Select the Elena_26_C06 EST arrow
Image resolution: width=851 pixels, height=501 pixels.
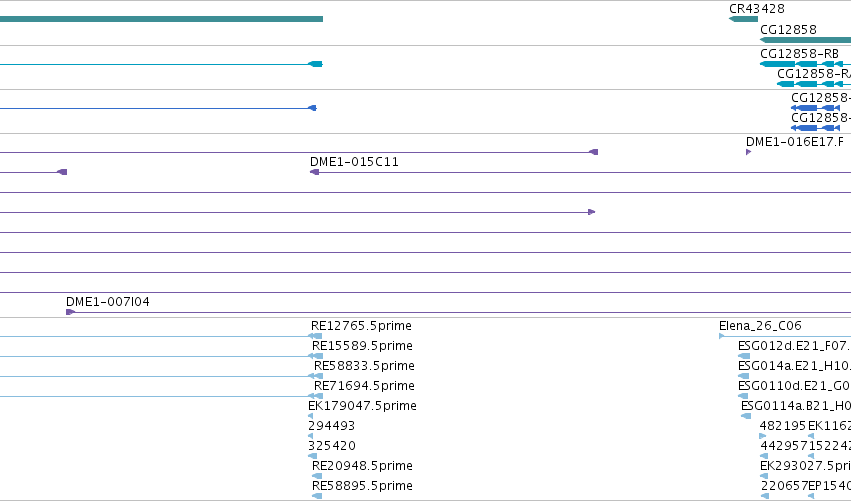pyautogui.click(x=722, y=336)
